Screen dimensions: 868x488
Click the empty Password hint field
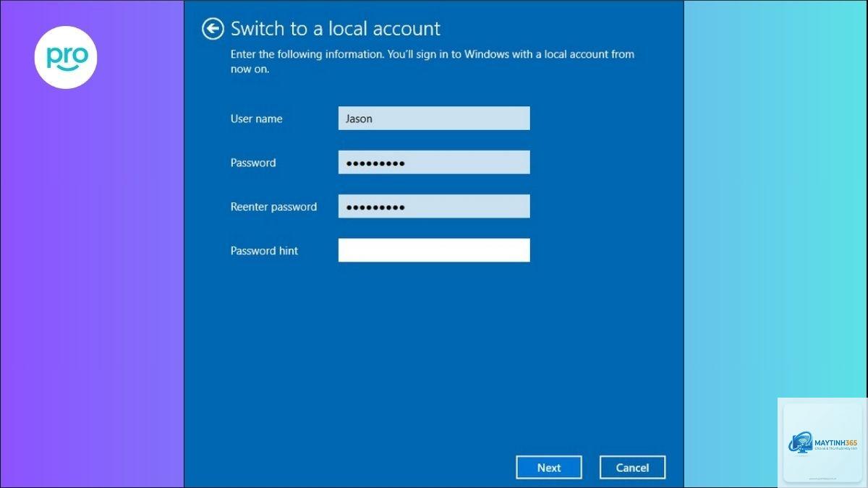(x=434, y=250)
